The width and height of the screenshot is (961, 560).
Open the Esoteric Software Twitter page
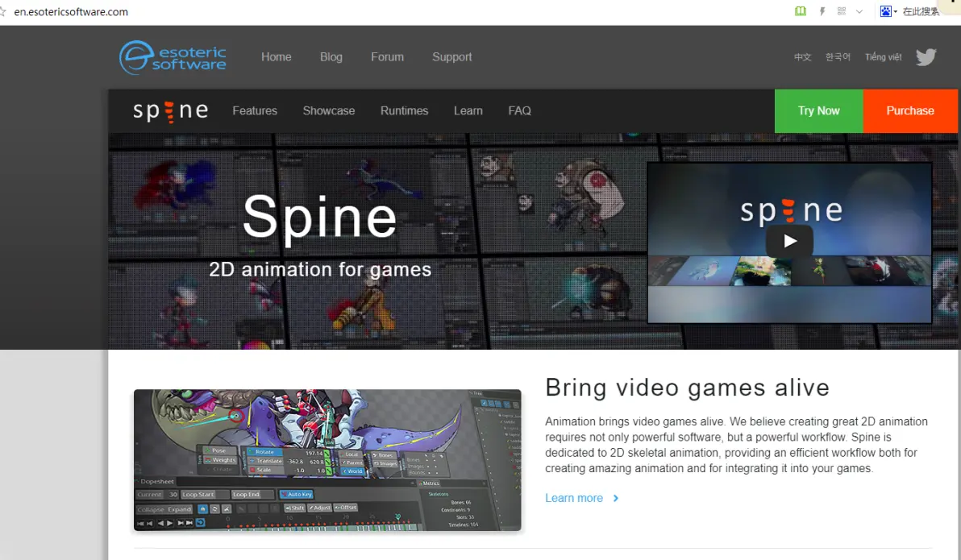click(926, 57)
